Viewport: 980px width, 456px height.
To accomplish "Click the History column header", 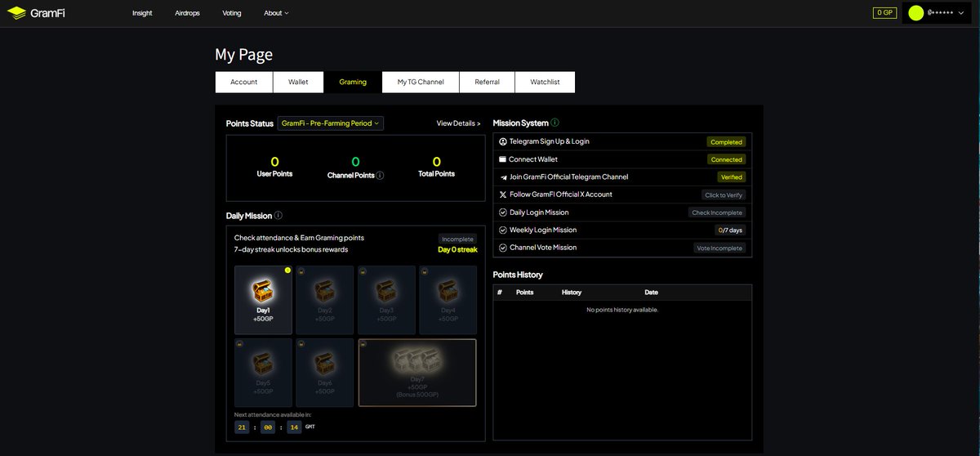I will click(572, 293).
